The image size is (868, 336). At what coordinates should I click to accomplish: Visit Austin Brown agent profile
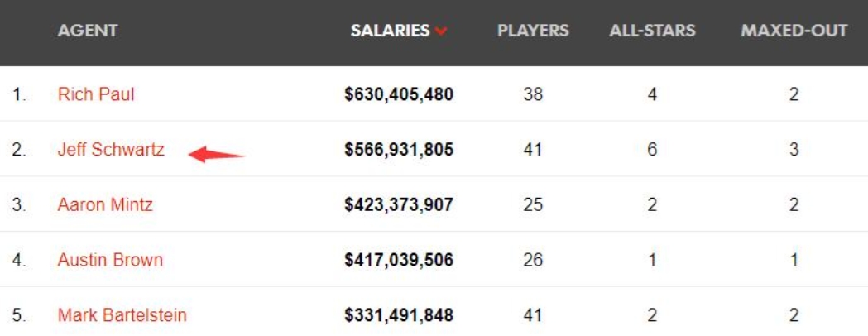(110, 260)
